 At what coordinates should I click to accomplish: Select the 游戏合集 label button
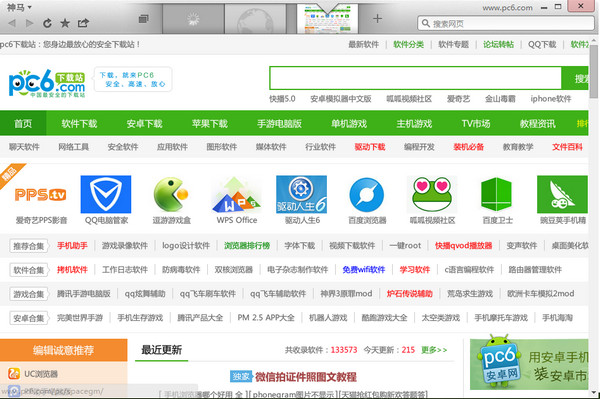coord(29,294)
